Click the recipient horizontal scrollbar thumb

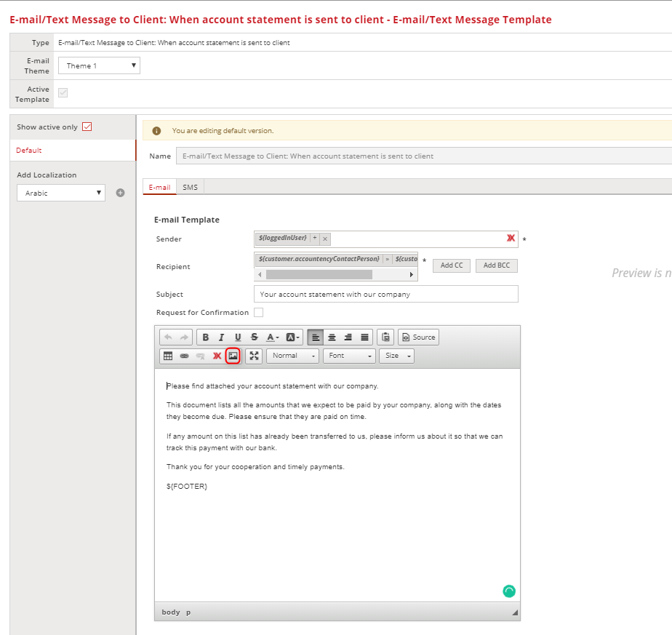coord(319,274)
